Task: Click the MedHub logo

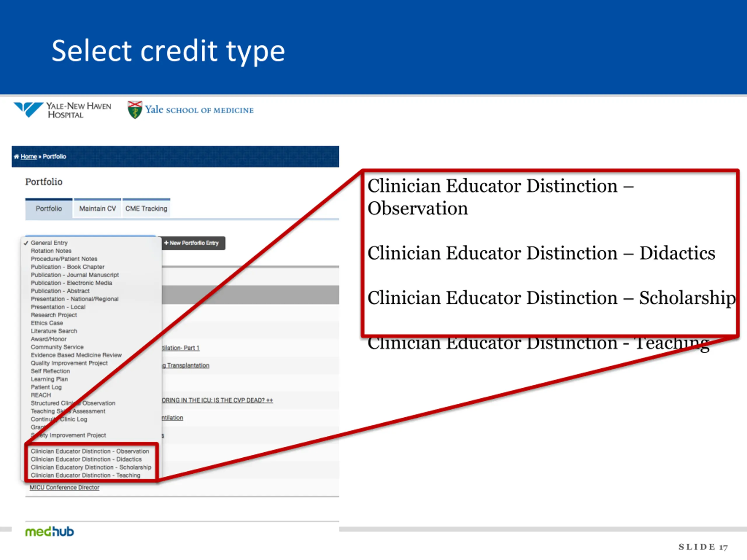Action: coord(50,532)
